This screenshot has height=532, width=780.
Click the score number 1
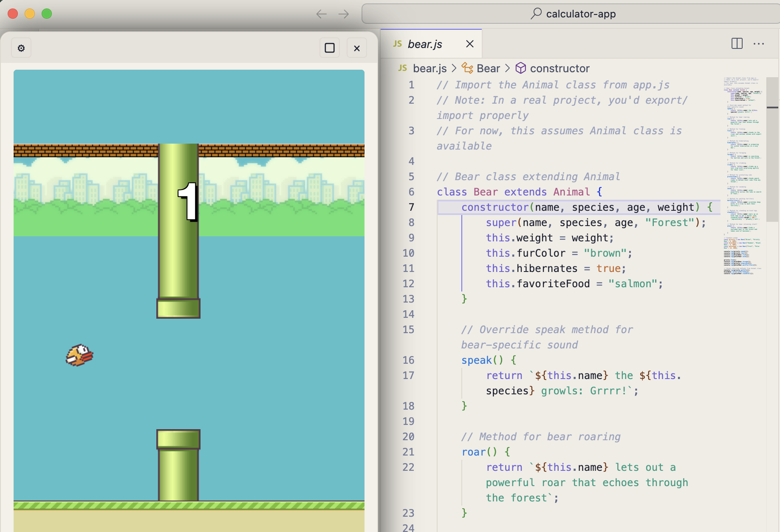pyautogui.click(x=188, y=202)
